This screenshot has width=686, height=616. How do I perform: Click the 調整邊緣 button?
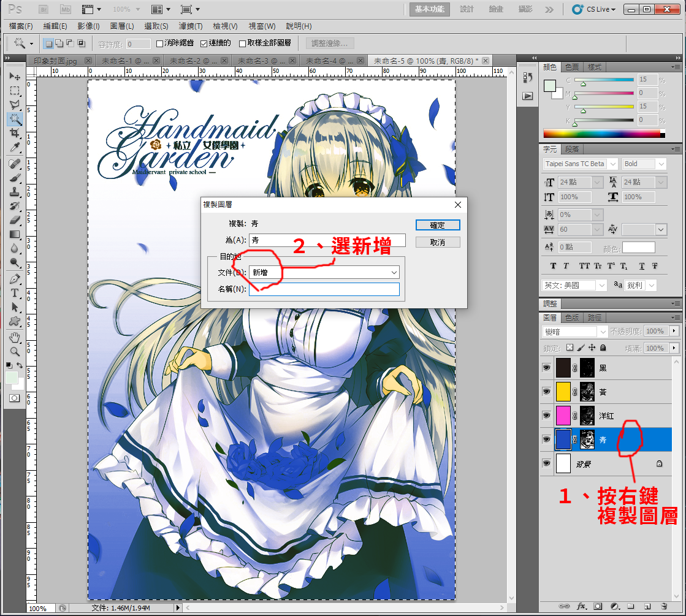[x=329, y=44]
